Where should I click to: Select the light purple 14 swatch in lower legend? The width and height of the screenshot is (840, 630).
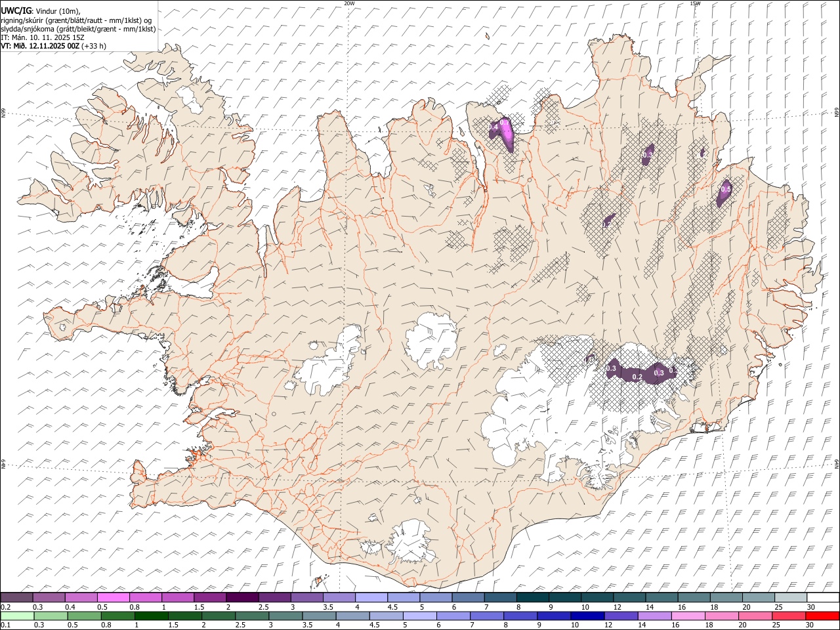pyautogui.click(x=655, y=616)
